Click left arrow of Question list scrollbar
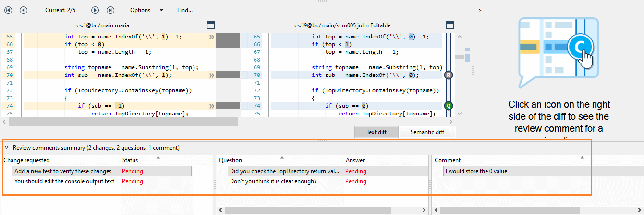 (x=220, y=210)
